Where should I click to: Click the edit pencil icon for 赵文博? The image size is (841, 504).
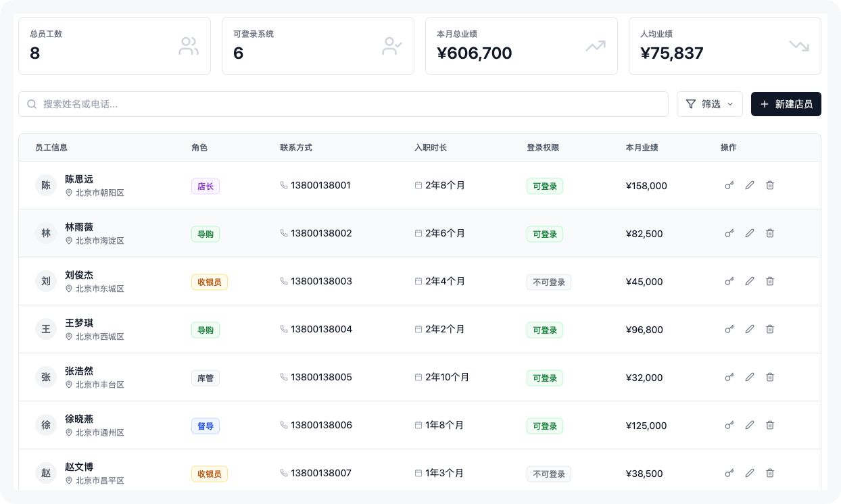[x=749, y=473]
